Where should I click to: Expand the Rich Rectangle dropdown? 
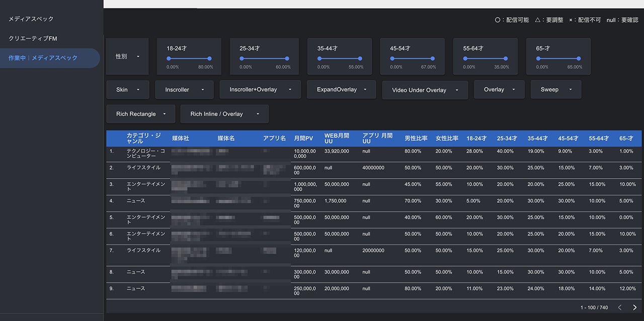(140, 114)
